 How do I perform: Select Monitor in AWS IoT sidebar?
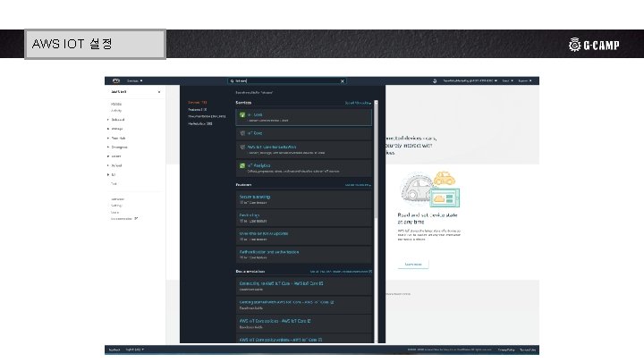(x=116, y=104)
